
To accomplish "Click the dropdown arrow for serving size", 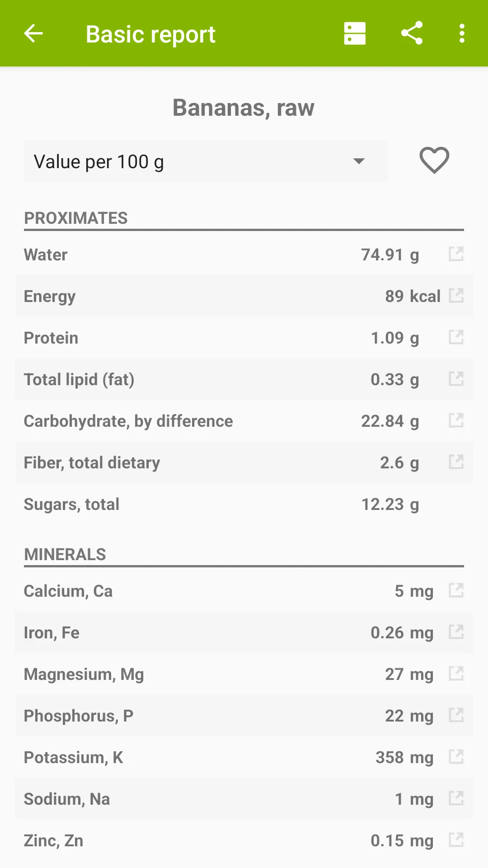I will pos(359,161).
